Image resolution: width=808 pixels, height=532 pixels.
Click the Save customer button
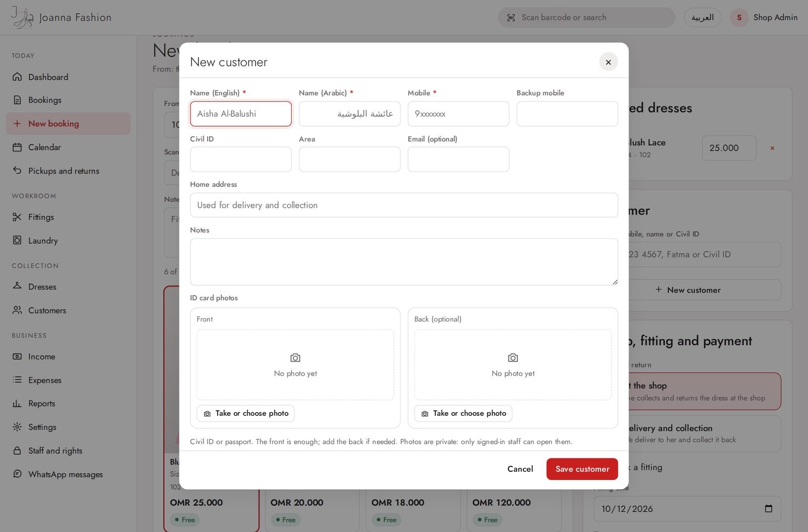coord(582,469)
